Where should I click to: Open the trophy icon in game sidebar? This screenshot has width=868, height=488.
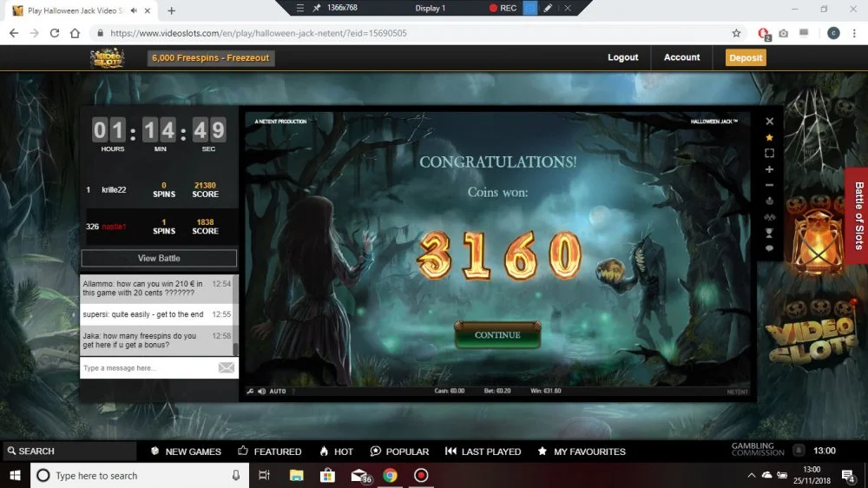tap(769, 234)
